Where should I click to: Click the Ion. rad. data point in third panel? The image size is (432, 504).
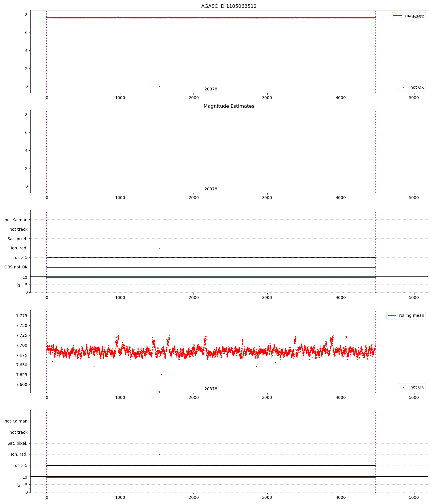point(159,248)
